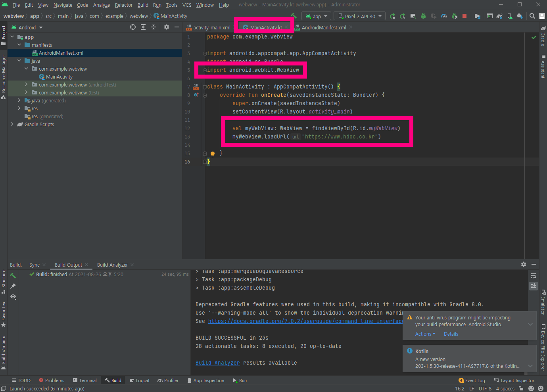Click Actions in anti-virus notification
The width and height of the screenshot is (547, 392).
pyautogui.click(x=425, y=334)
